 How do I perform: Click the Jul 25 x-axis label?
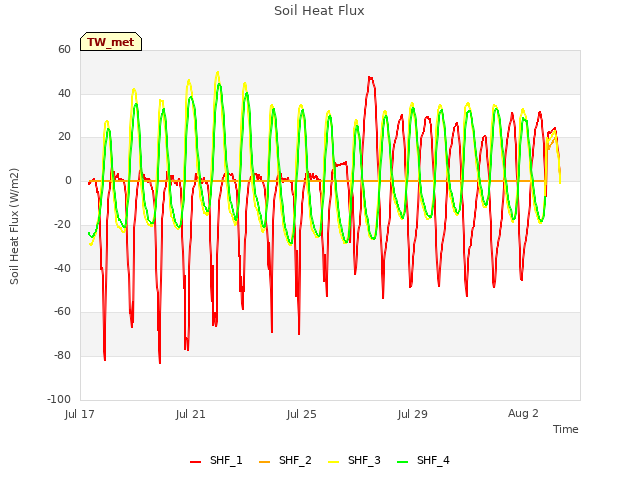click(302, 414)
